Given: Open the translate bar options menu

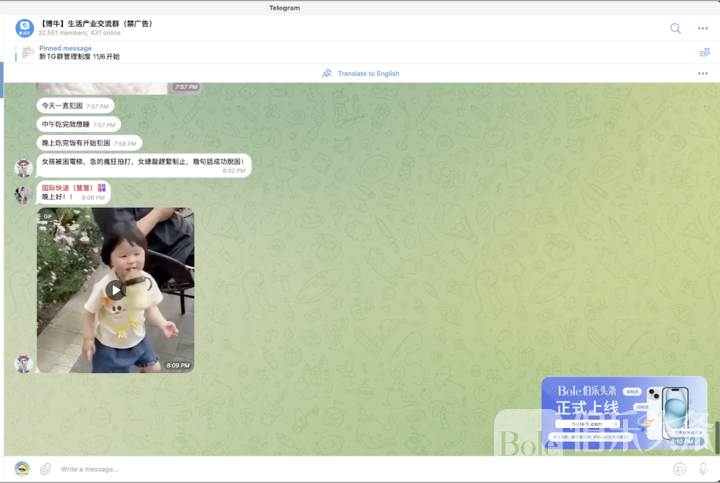Looking at the screenshot, I should tap(703, 74).
